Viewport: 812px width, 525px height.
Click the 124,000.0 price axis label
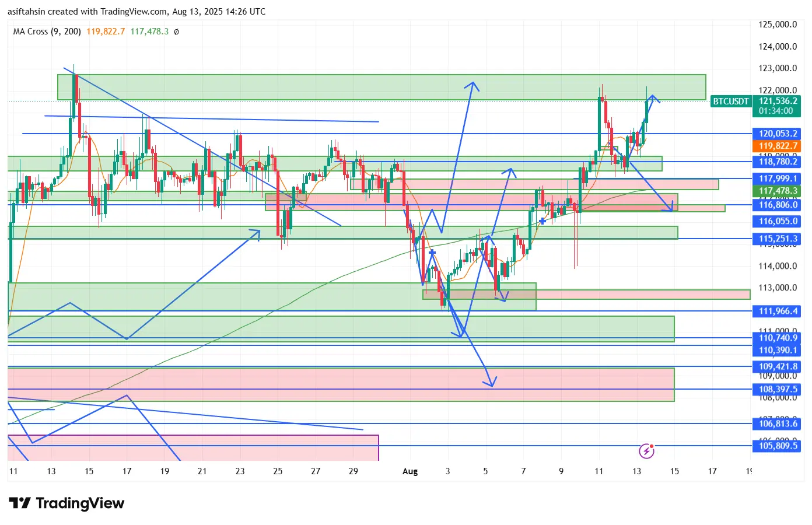point(778,47)
